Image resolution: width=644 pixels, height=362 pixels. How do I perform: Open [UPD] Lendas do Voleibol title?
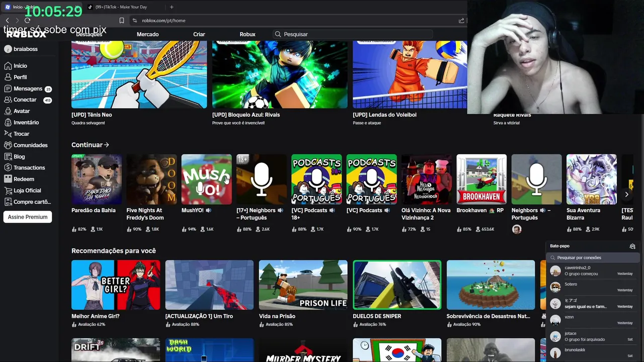click(x=384, y=115)
